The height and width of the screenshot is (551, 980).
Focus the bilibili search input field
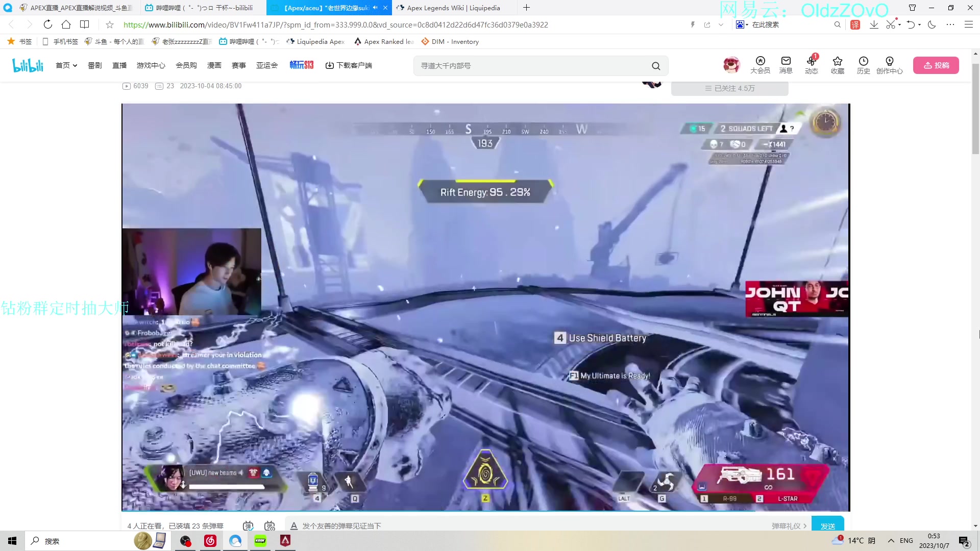pyautogui.click(x=533, y=66)
